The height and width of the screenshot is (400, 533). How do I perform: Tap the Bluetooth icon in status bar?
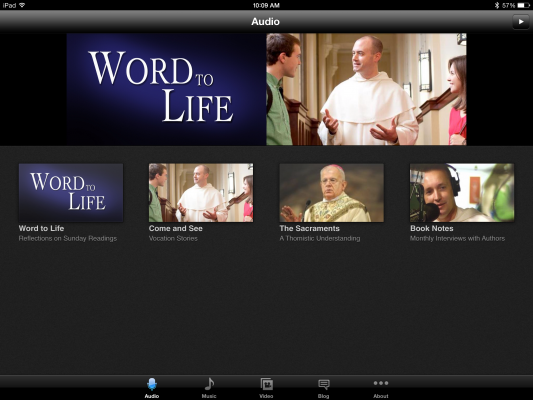497,5
